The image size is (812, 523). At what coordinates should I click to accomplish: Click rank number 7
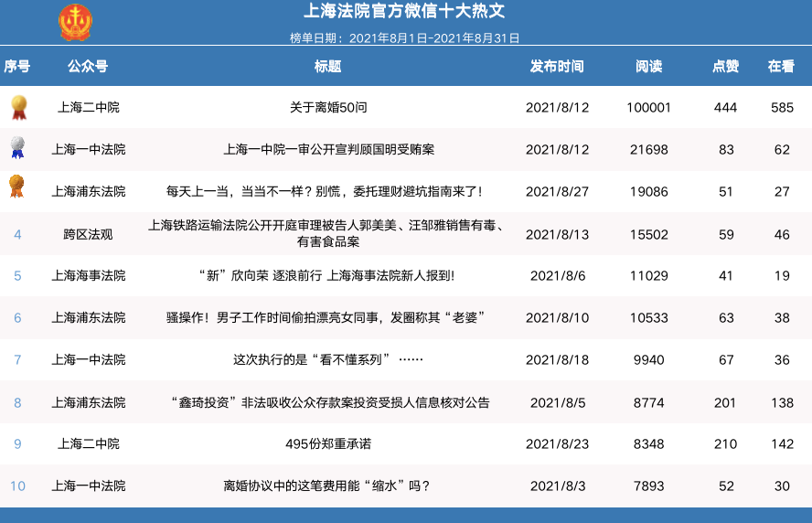click(17, 359)
